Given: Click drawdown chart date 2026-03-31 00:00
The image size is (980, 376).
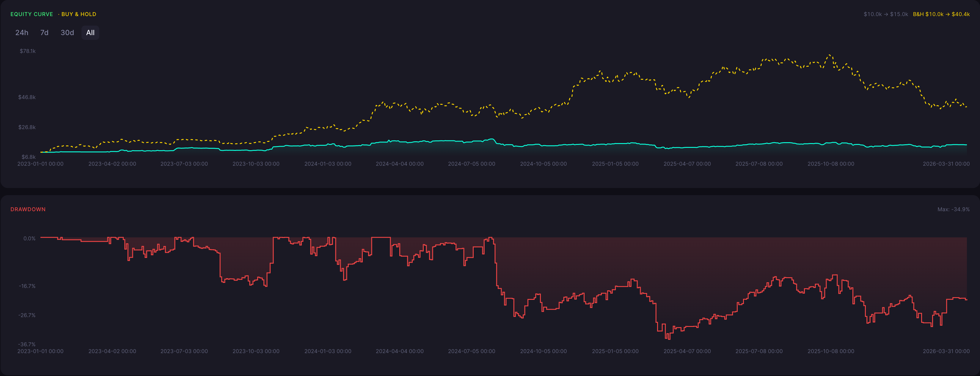Looking at the screenshot, I should coord(946,351).
